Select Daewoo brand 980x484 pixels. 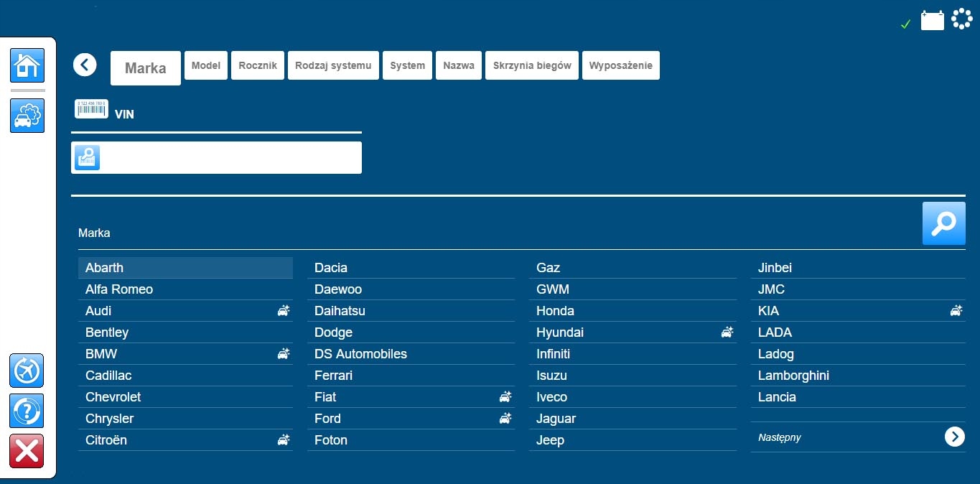(x=411, y=289)
